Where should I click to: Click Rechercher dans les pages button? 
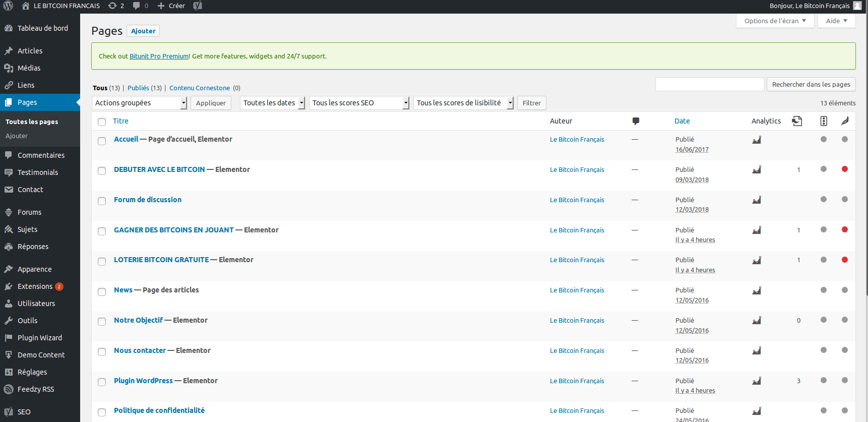811,84
